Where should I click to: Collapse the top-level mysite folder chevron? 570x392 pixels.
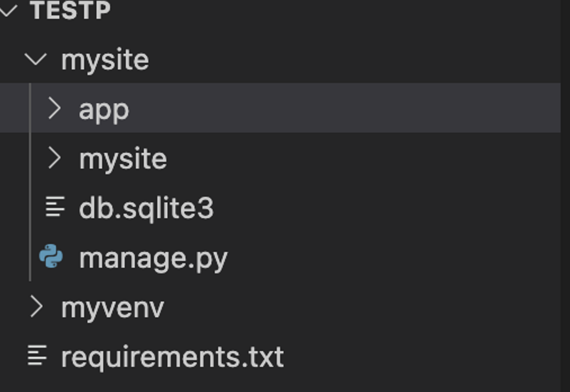[36, 60]
